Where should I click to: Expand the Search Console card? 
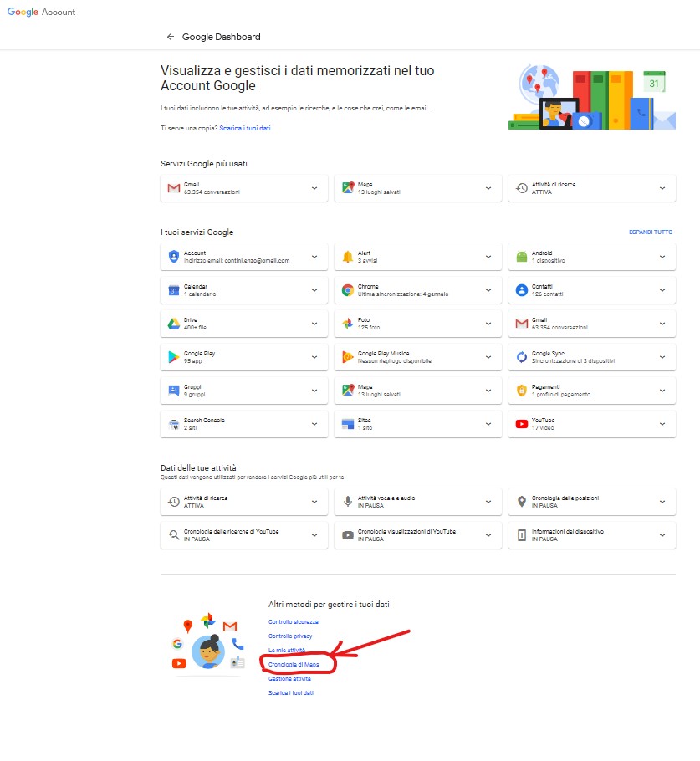coord(314,424)
